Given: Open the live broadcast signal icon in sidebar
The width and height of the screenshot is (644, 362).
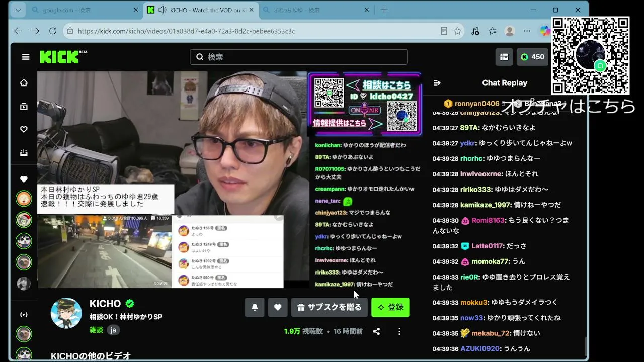Looking at the screenshot, I should (24, 315).
